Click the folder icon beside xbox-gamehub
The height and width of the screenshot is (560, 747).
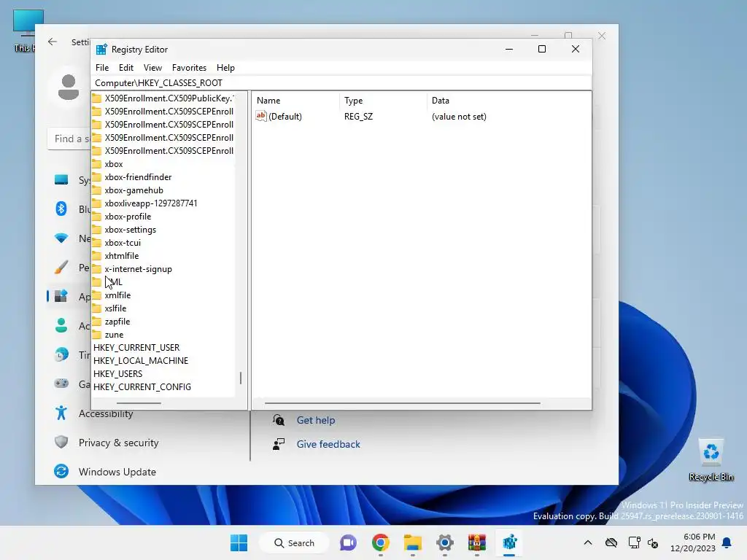(x=97, y=190)
